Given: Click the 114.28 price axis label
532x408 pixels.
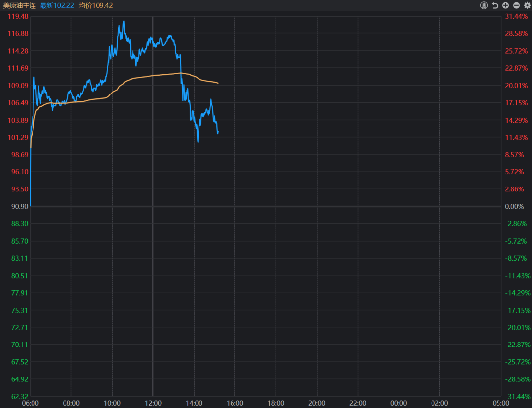Looking at the screenshot, I should (18, 51).
